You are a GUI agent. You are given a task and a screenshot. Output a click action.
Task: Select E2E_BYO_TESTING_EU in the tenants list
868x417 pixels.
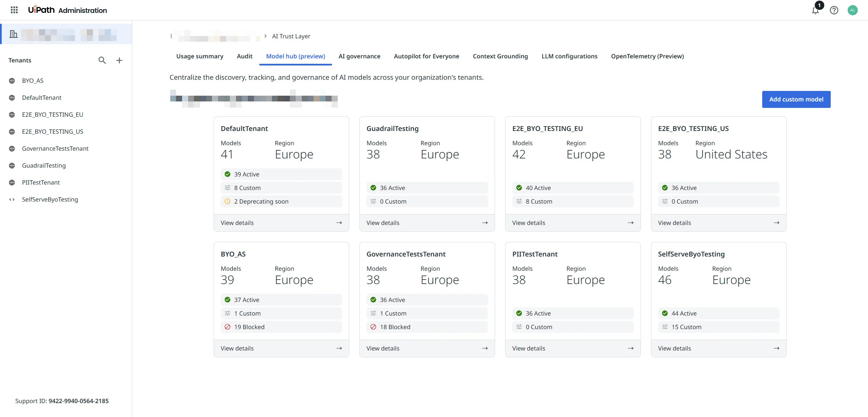66,115
